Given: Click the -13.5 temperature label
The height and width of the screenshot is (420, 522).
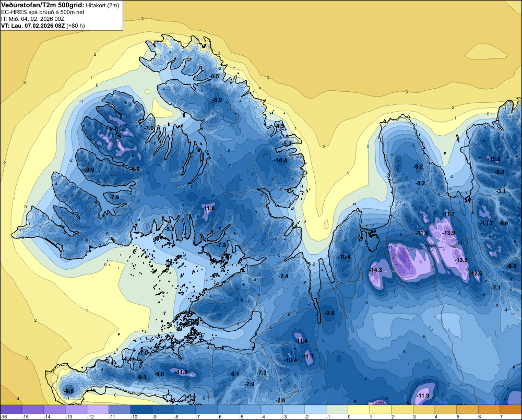Looking at the screenshot, I should [x=461, y=260].
